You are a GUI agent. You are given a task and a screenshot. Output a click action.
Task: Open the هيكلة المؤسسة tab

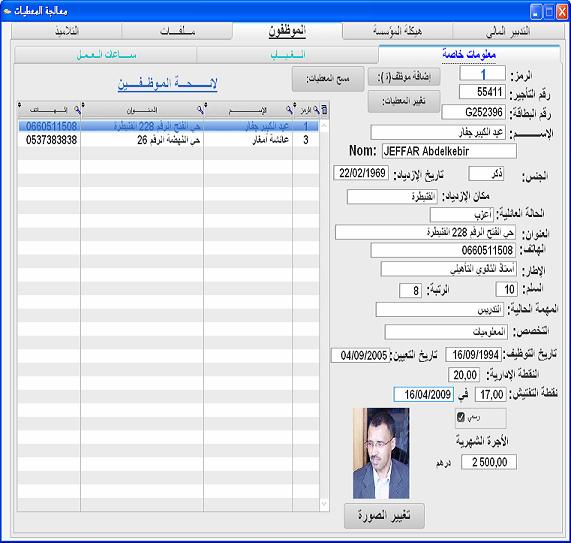tap(398, 31)
